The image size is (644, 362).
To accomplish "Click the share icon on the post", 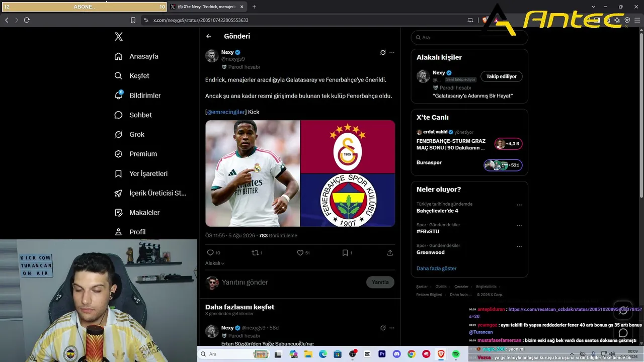I will tap(390, 253).
